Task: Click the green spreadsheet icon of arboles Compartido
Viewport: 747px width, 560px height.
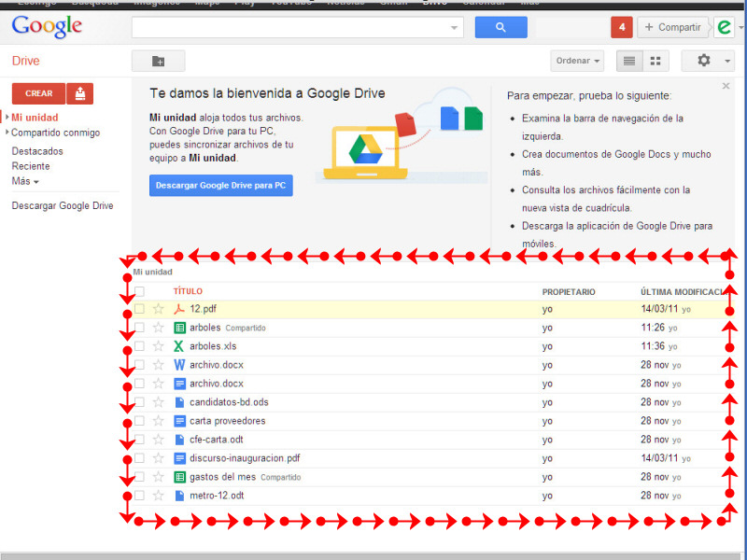Action: click(179, 328)
